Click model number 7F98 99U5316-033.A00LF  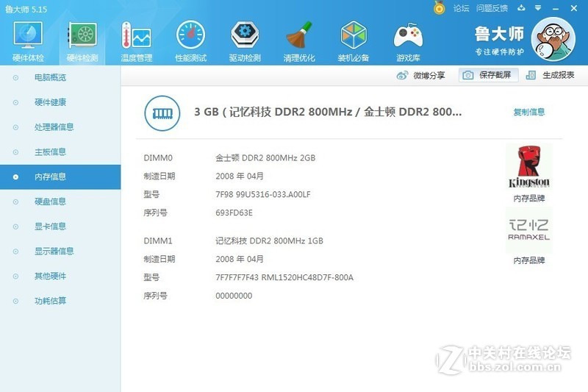263,194
